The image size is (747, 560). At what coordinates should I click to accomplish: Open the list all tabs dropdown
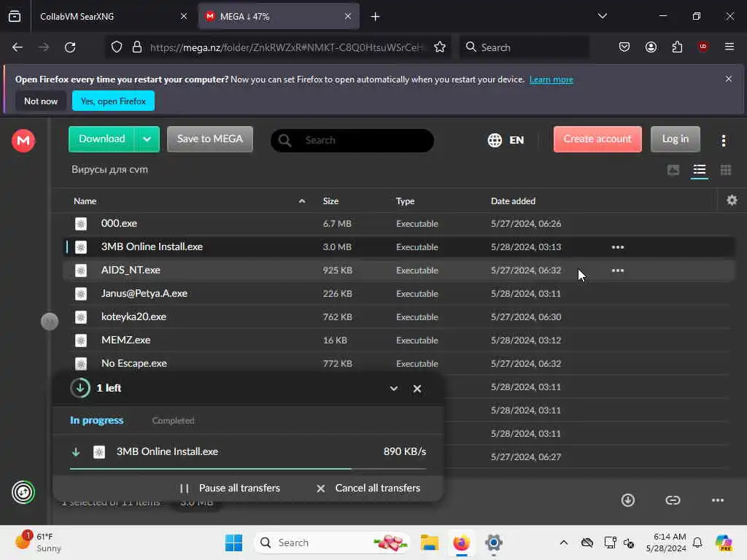[602, 16]
